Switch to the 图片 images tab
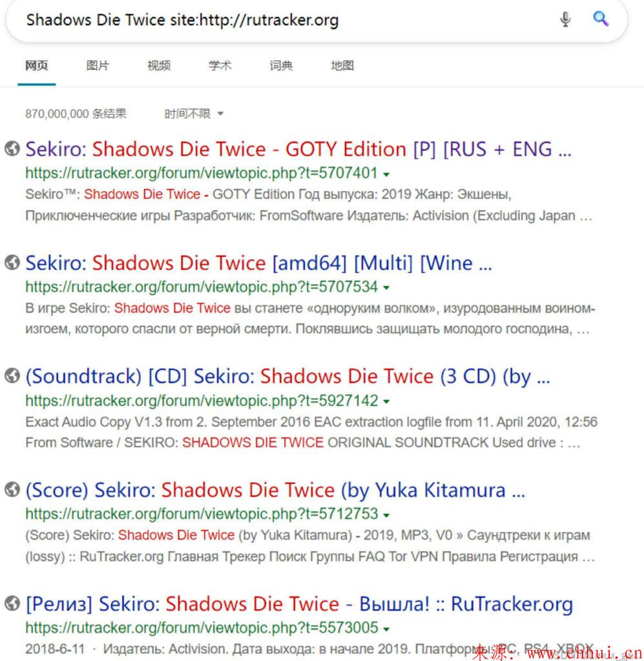The image size is (644, 661). click(x=98, y=65)
